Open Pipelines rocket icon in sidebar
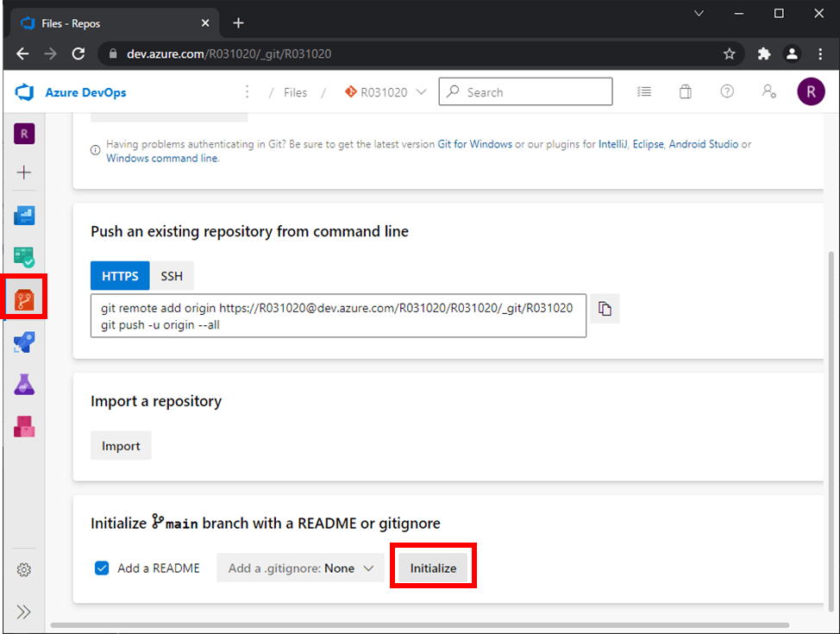840x634 pixels. tap(24, 342)
